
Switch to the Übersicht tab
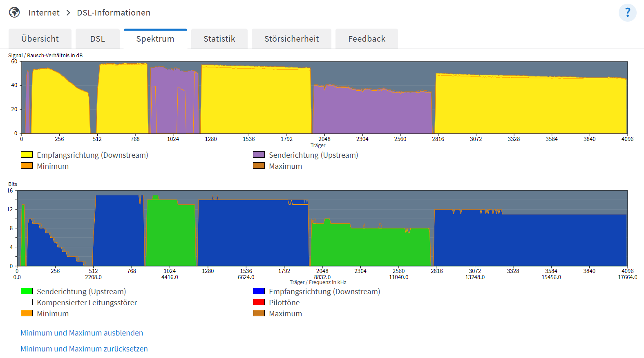click(x=40, y=39)
